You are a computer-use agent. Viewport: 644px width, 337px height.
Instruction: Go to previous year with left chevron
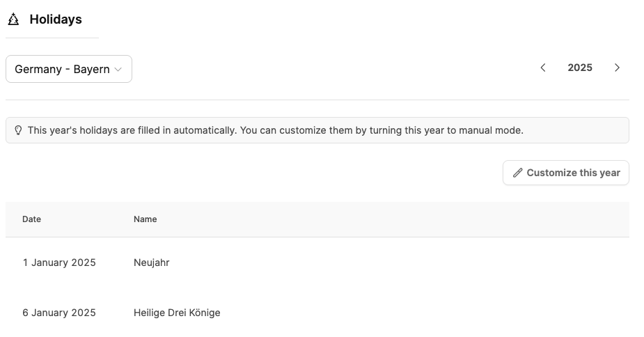click(x=543, y=68)
